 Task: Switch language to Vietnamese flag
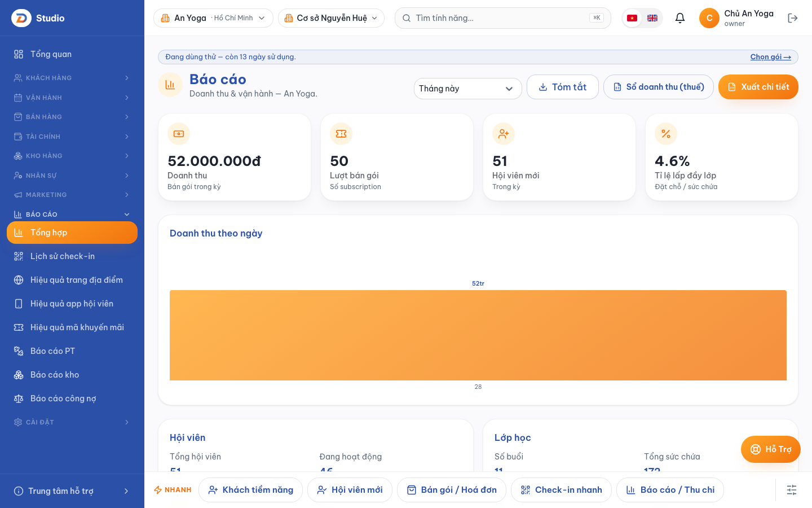click(x=632, y=18)
